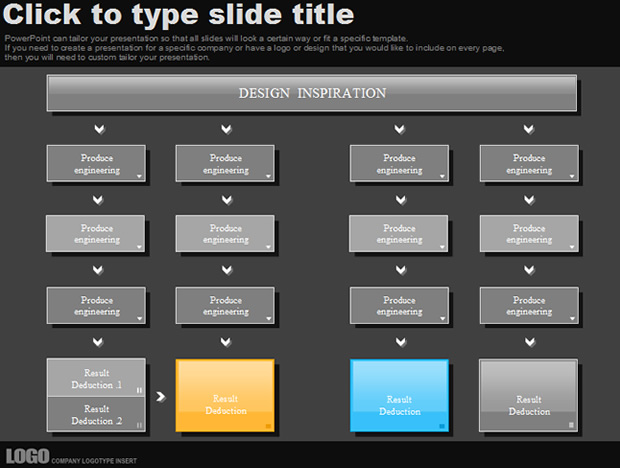Click the LOGO mark in the footer
620x468 pixels.
[27, 456]
